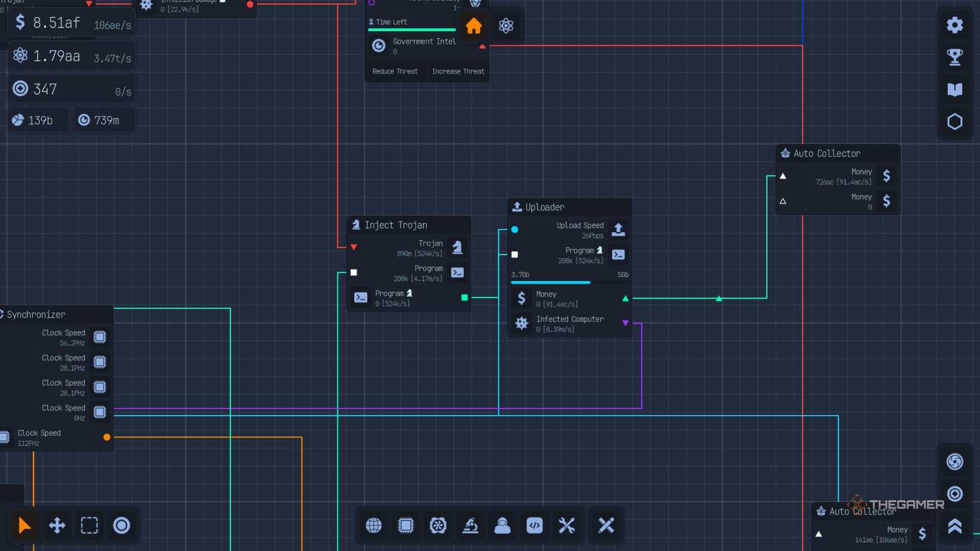Click the filled Money triangle on Auto Collector

coord(783,176)
